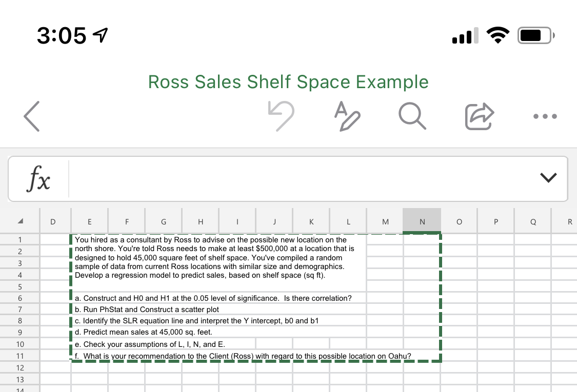Tap the back navigation arrow
This screenshot has width=577, height=392.
click(31, 116)
